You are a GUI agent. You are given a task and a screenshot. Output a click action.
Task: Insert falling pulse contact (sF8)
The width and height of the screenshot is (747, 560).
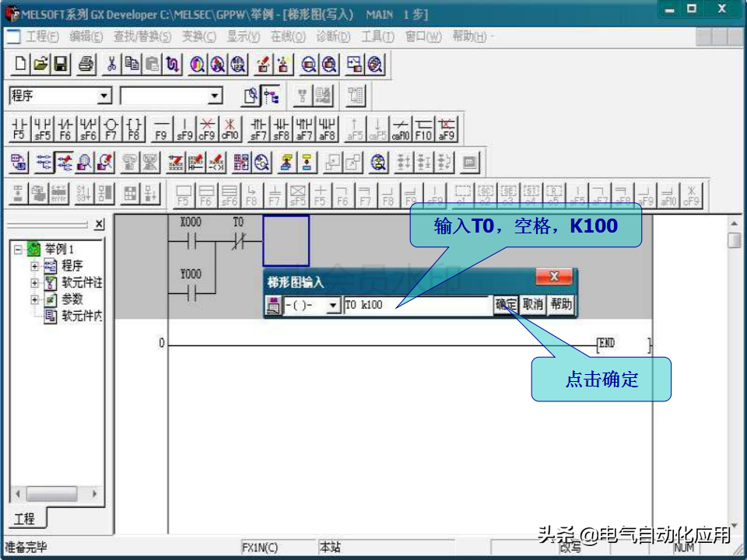click(x=281, y=129)
